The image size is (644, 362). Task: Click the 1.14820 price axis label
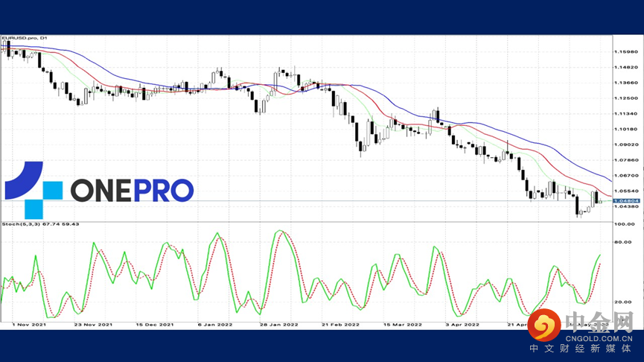click(x=626, y=67)
